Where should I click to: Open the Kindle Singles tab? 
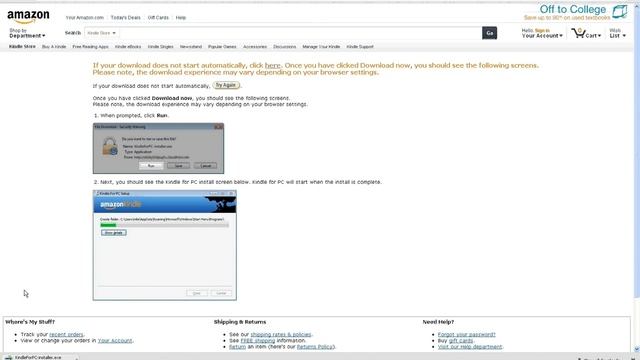pos(160,47)
